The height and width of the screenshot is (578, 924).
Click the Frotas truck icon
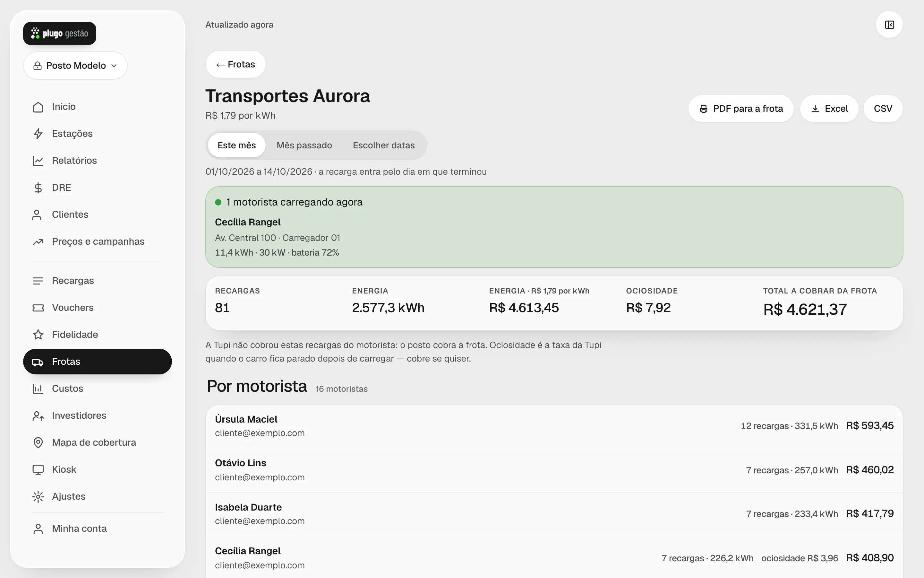38,362
